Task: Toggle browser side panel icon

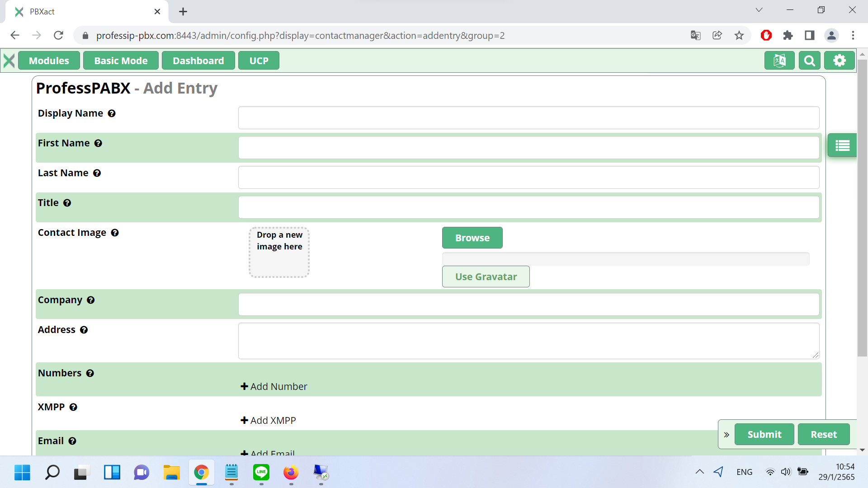Action: coord(810,35)
